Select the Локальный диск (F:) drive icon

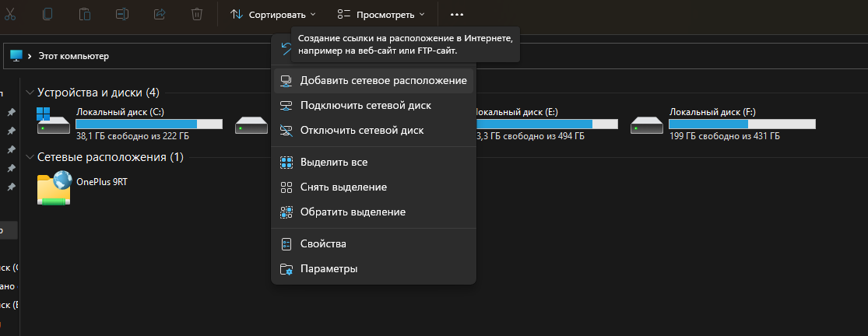coord(647,125)
